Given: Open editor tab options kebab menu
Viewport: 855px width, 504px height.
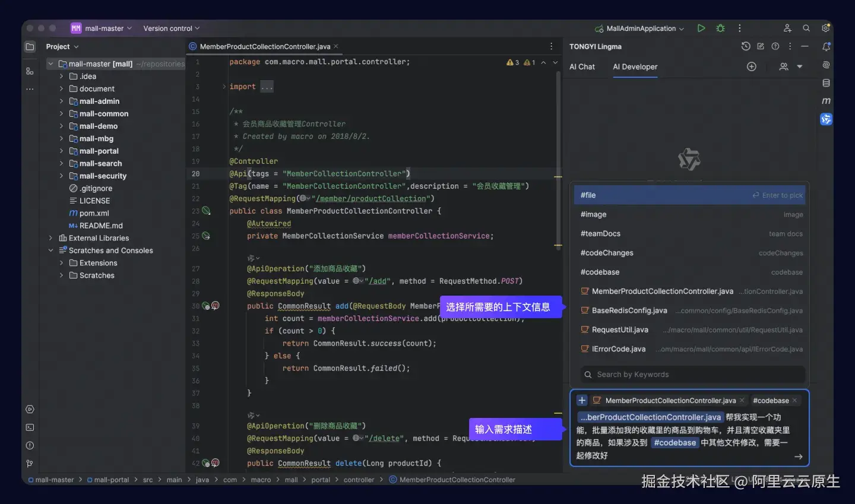Looking at the screenshot, I should pos(551,46).
